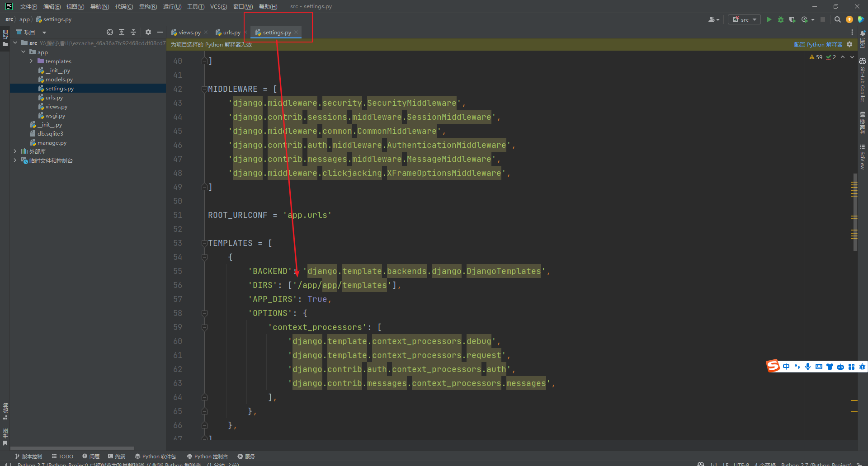Toggle fold at context_processors line 59

[x=204, y=327]
